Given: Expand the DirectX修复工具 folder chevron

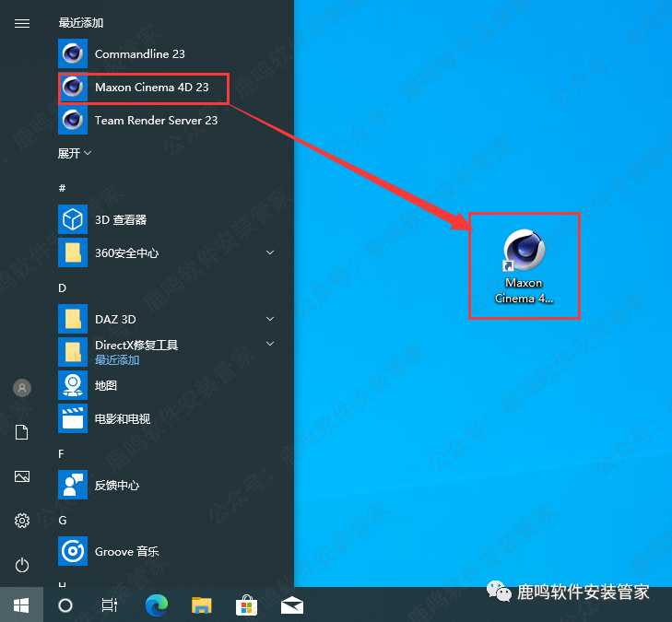Looking at the screenshot, I should pyautogui.click(x=270, y=344).
